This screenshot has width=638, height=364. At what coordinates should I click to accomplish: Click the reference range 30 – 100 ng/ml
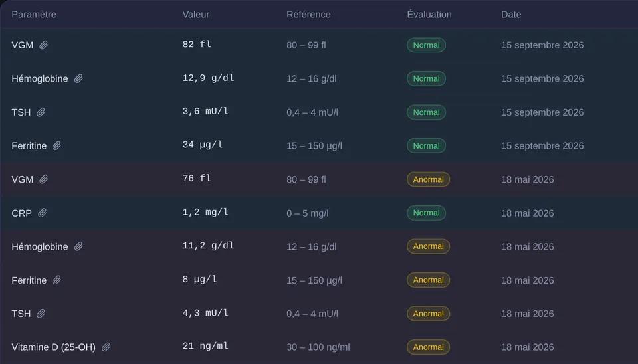[318, 347]
